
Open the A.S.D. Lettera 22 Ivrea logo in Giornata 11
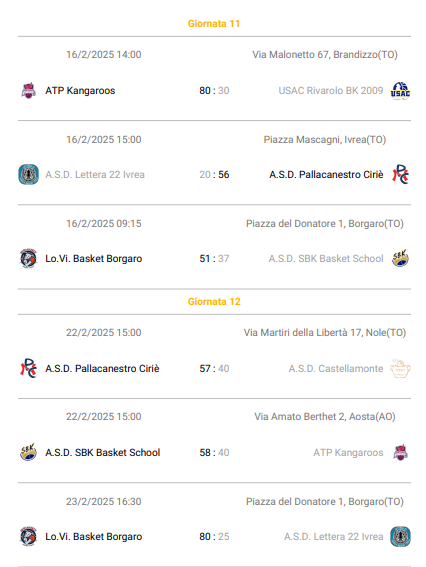coord(29,174)
